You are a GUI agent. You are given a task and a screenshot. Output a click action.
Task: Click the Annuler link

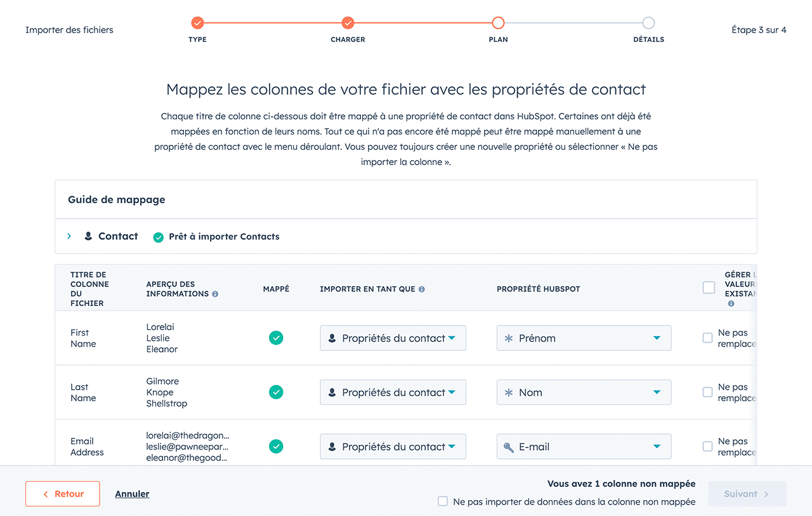point(132,494)
